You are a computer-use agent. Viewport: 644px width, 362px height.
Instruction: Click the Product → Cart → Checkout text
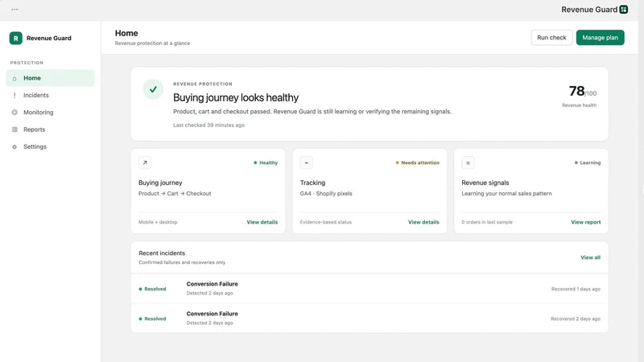(175, 193)
